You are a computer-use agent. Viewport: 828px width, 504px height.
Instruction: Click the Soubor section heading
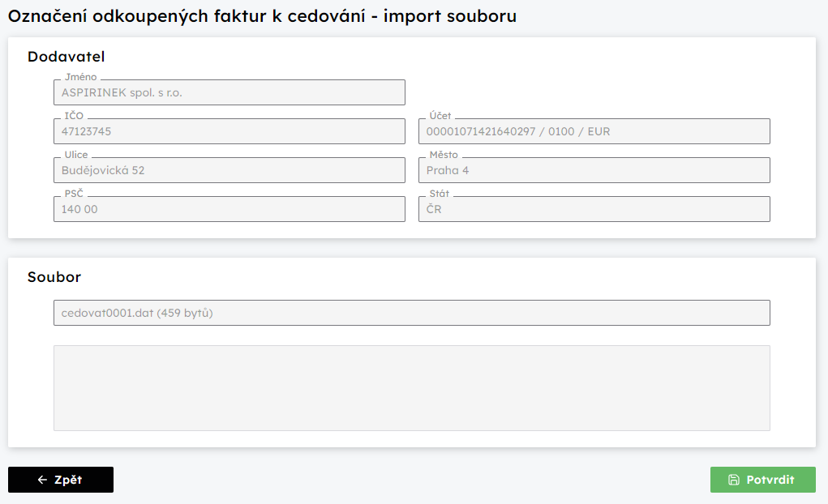(x=54, y=277)
